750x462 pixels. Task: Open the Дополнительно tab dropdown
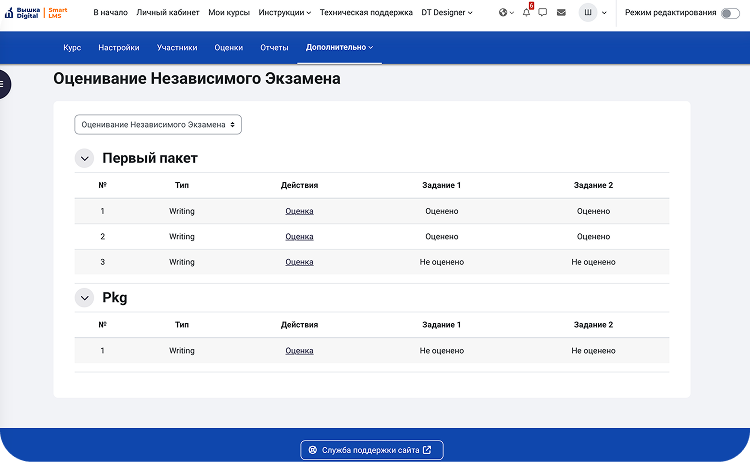339,47
